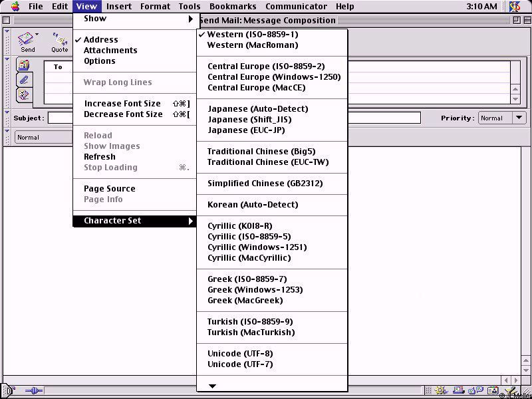
Task: Click the menu bar clock showing 3:10 AM
Action: tap(481, 7)
